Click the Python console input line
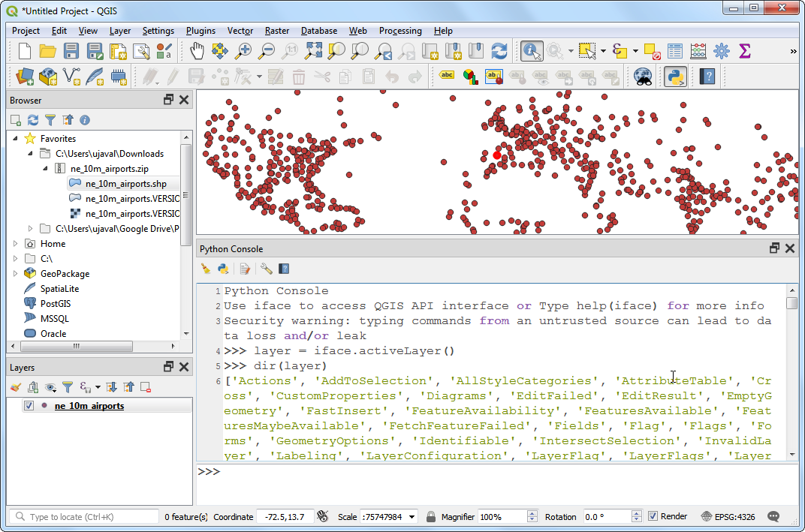805x532 pixels. tap(496, 472)
